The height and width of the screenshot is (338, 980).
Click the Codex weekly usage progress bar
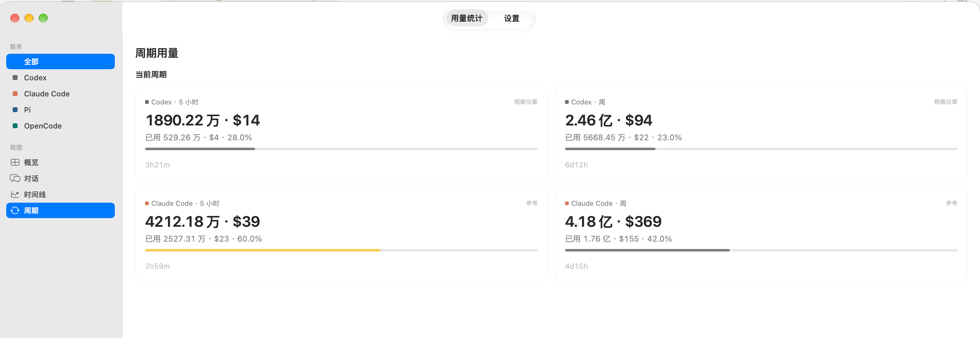coord(761,149)
